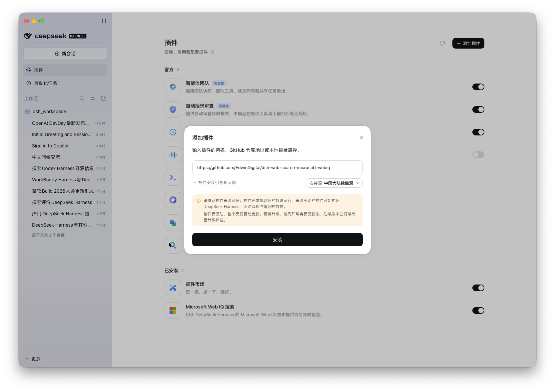
Task: Toggle the clock plugin switch
Action: click(x=478, y=132)
